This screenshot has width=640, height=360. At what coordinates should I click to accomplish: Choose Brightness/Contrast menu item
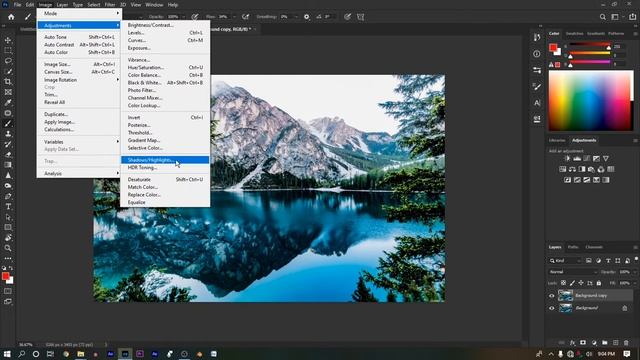tap(165, 25)
